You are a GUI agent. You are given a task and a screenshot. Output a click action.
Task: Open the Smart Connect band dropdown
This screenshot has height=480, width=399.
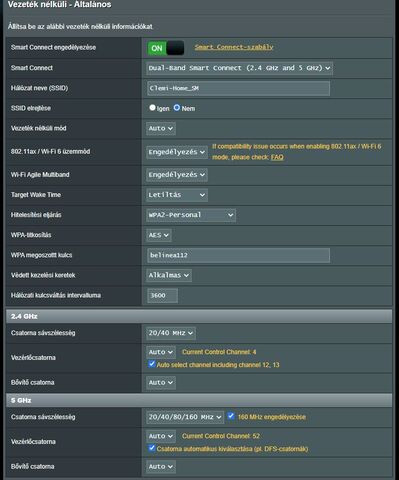[239, 68]
